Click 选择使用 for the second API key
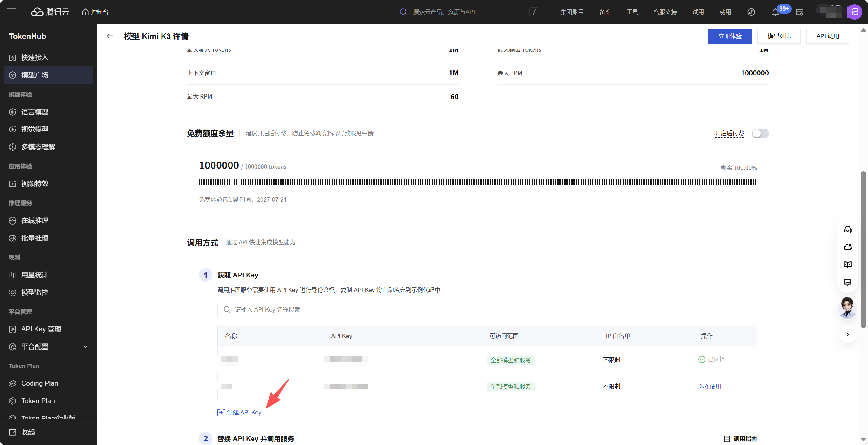 tap(709, 387)
